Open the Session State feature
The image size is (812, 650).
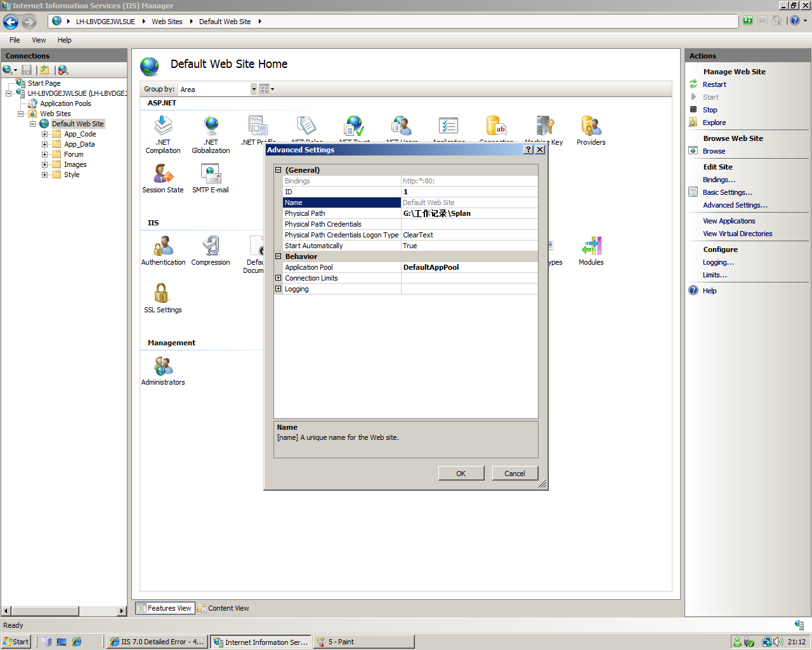[163, 173]
